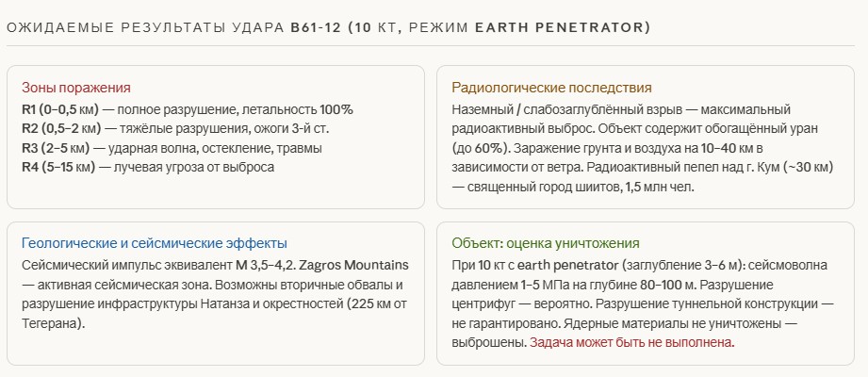This screenshot has width=868, height=377.
Task: Click 'ОЖИДАЕМЫЕ РЕЗУЛЬТАТЫ УДАРА' in the top title
Action: click(145, 27)
